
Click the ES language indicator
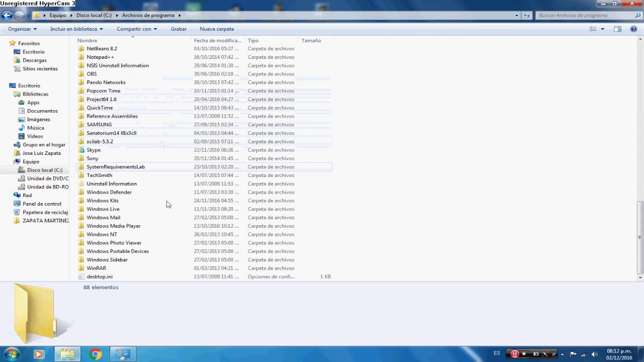[x=497, y=353]
